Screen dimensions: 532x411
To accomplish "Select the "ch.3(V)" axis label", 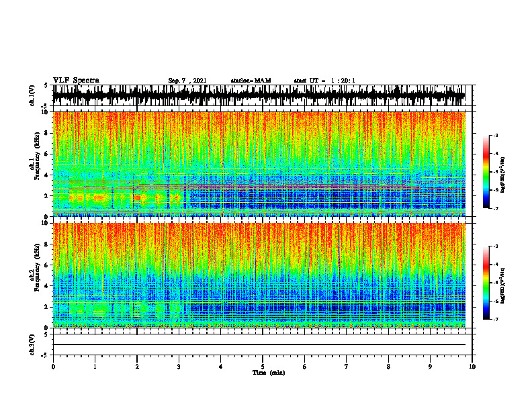I will coord(32,345).
